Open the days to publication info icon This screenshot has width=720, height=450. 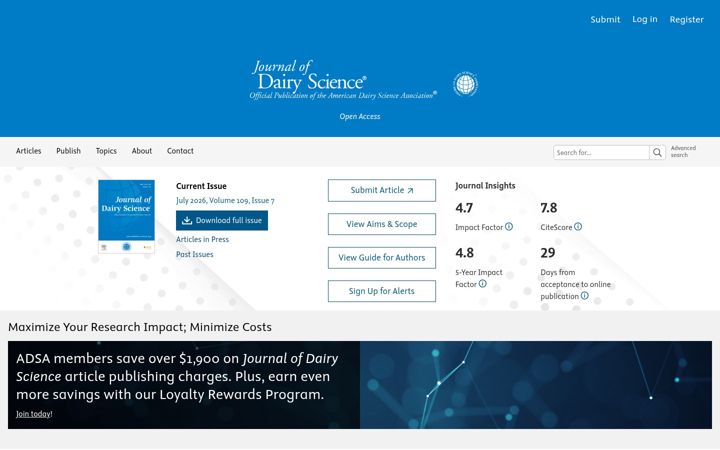(x=585, y=296)
